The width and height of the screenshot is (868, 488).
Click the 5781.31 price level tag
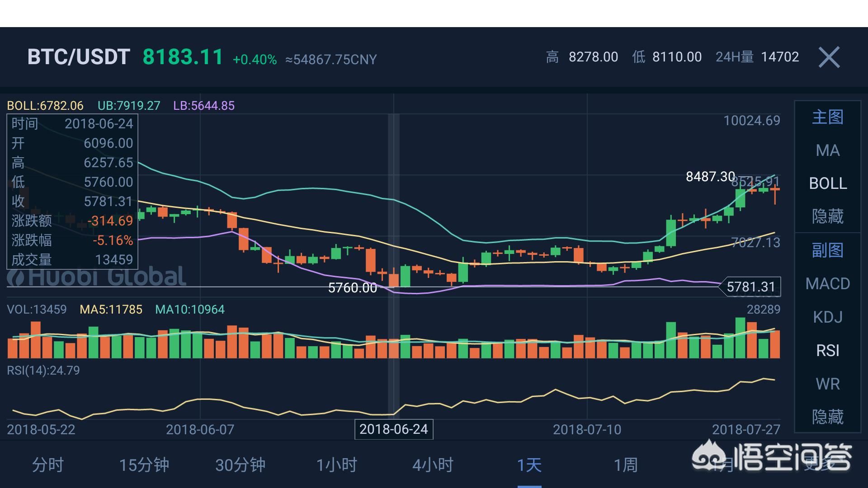[750, 287]
